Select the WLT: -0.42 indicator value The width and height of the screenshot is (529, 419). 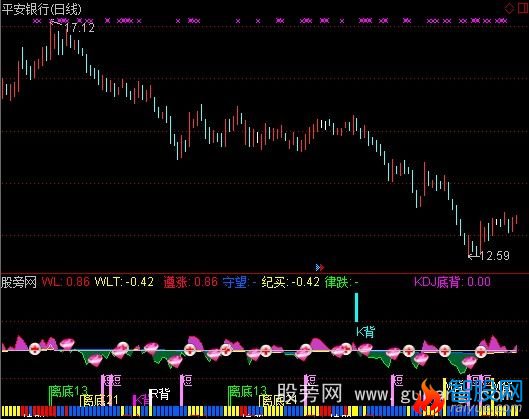[124, 282]
